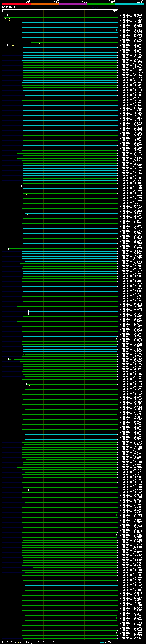Select the UniRef100_B4QDC4 label
146x644 pixels.
[x=131, y=188]
